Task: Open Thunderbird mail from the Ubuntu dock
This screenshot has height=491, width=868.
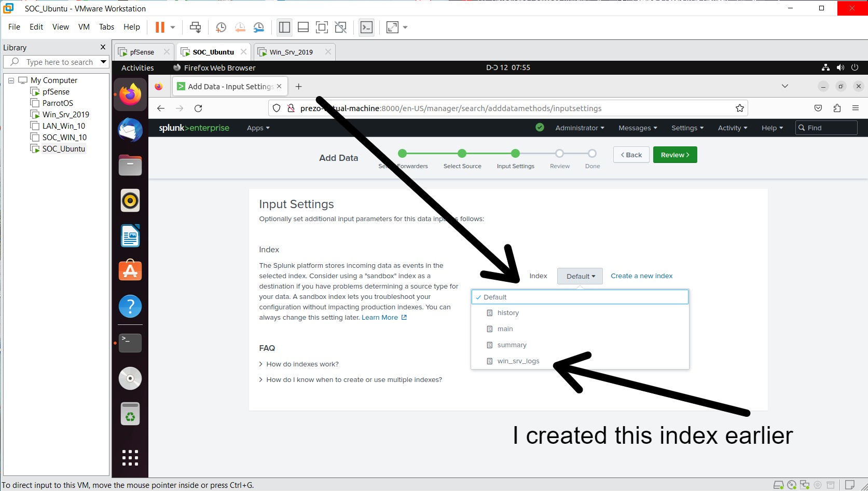Action: click(130, 130)
